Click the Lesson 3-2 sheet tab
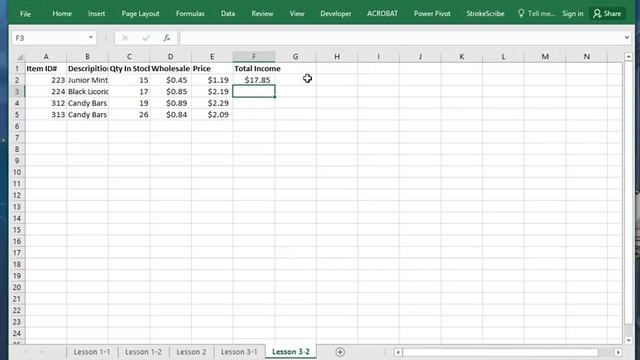 coord(291,352)
